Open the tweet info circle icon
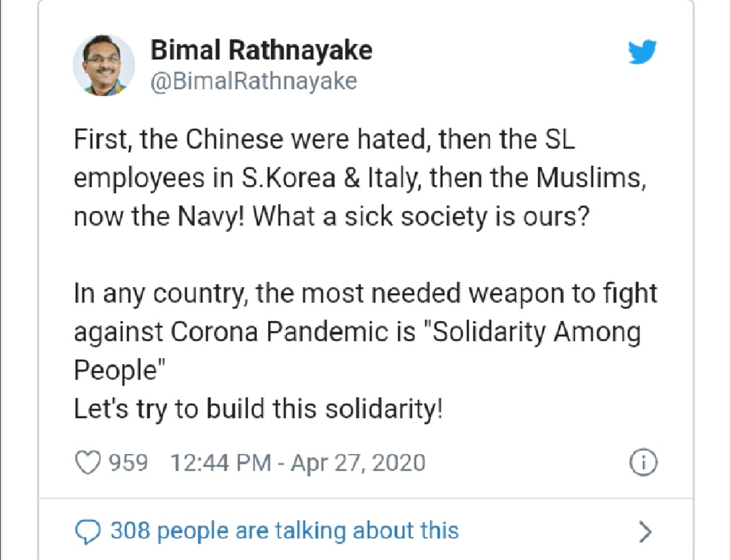This screenshot has width=730, height=560. point(643,463)
